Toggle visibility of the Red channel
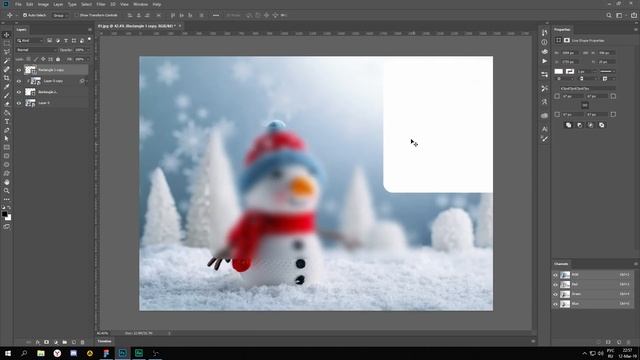640x360 pixels. [556, 284]
